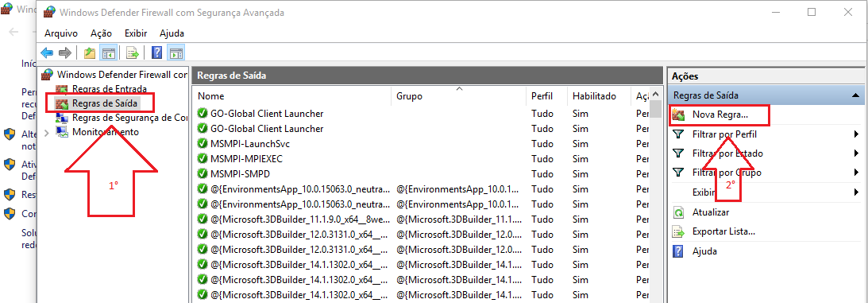Toggle the show/hide console tree toolbar icon

point(109,52)
